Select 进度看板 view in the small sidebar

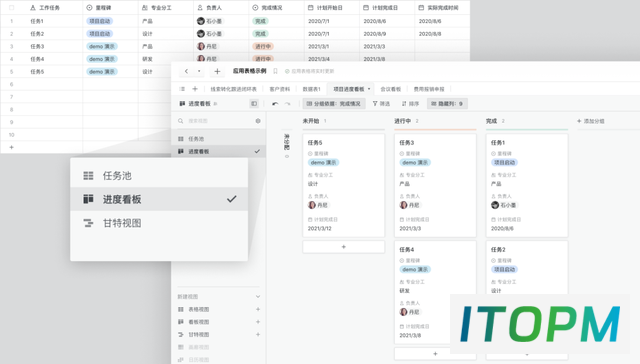click(x=218, y=151)
